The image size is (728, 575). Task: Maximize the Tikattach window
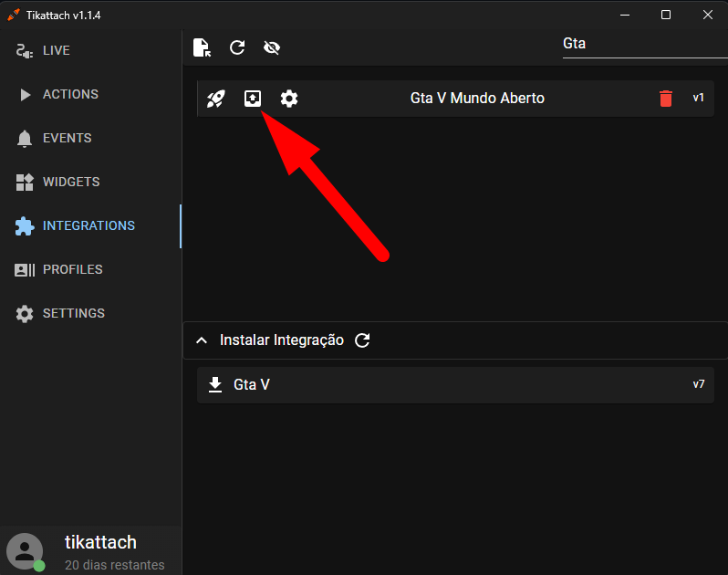(x=666, y=15)
